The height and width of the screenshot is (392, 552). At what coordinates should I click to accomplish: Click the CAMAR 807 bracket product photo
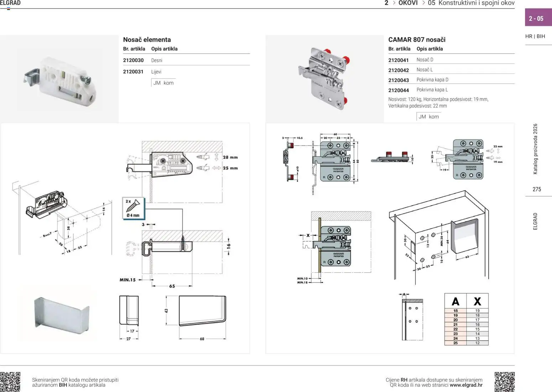click(325, 79)
